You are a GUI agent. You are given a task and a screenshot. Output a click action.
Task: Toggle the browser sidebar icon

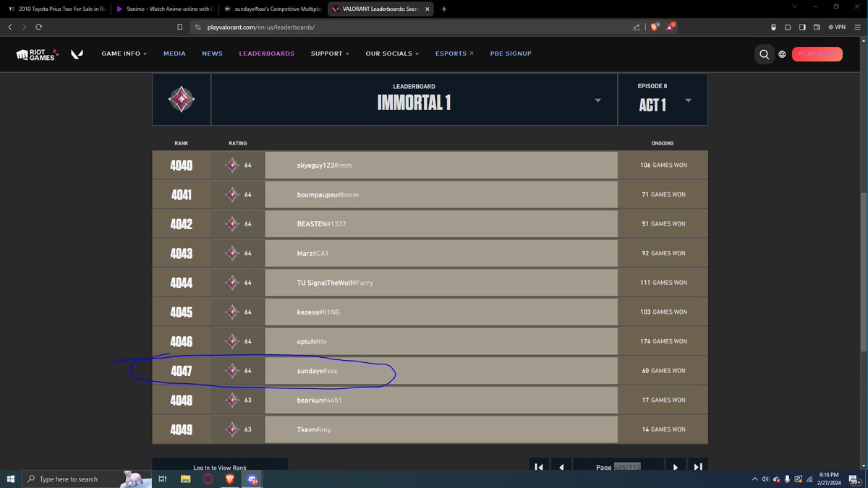pyautogui.click(x=802, y=27)
